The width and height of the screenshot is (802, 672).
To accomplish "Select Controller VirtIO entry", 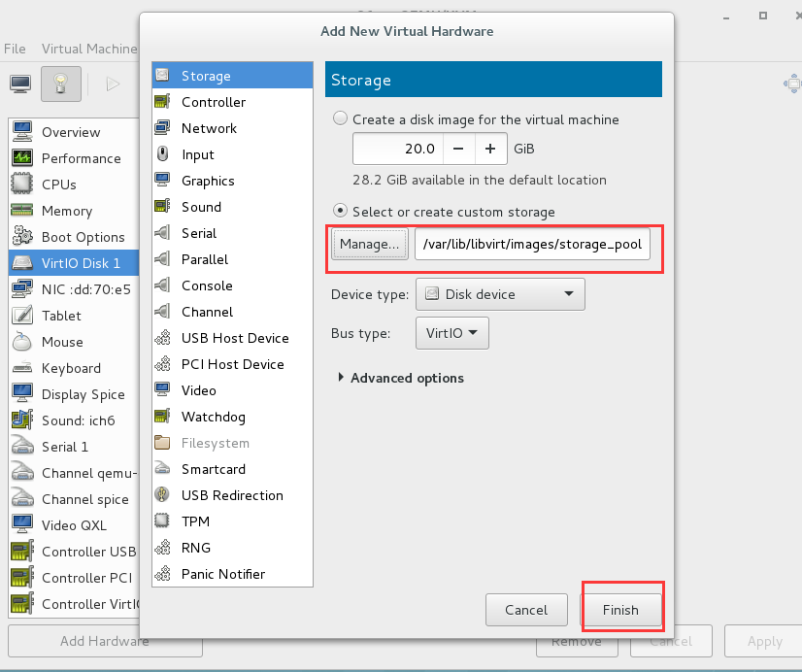I will pos(74,603).
